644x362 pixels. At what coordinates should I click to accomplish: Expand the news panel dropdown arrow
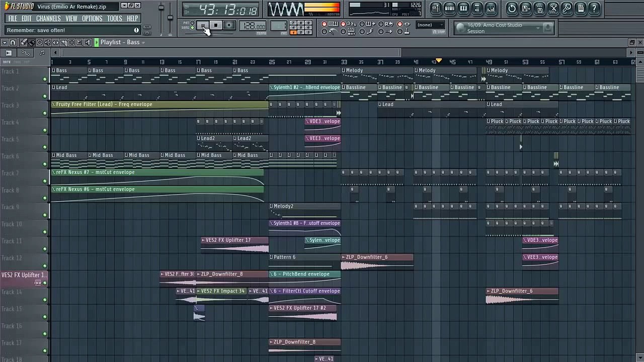(538, 28)
